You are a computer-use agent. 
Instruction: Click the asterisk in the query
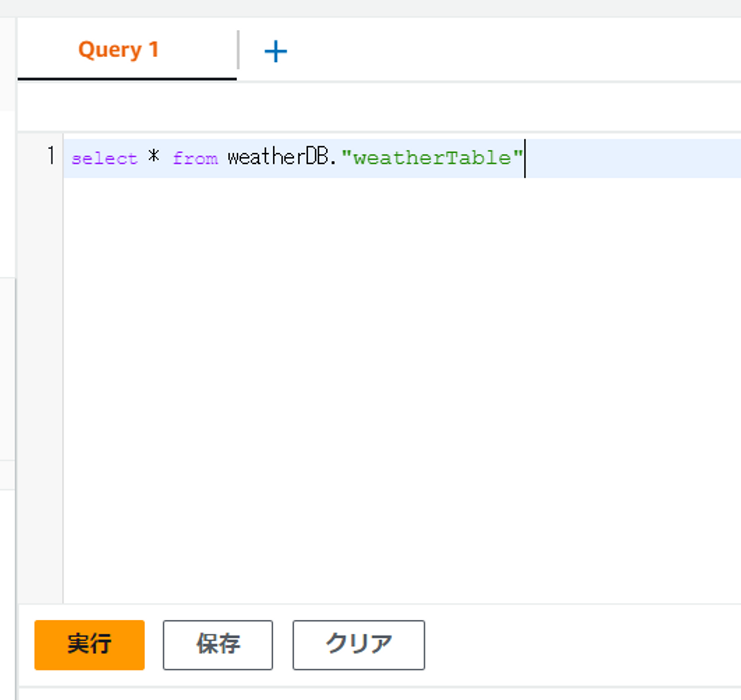(x=154, y=156)
